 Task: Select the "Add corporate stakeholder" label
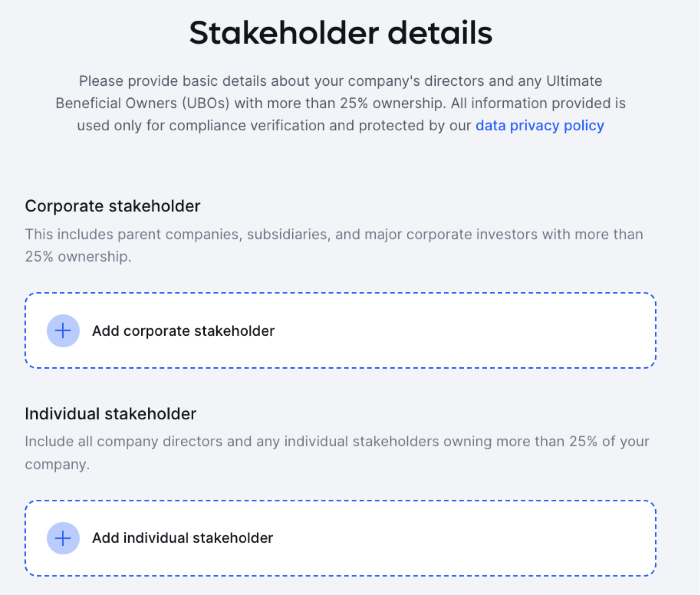tap(183, 331)
